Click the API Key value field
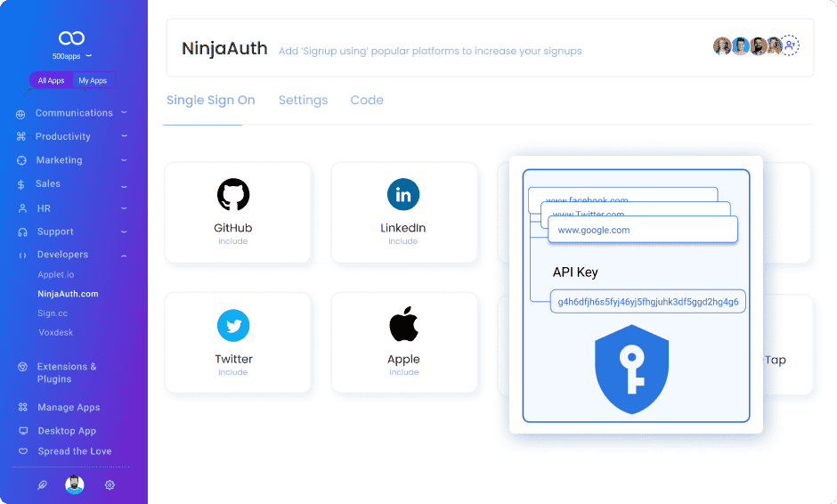Image resolution: width=837 pixels, height=504 pixels. (647, 302)
